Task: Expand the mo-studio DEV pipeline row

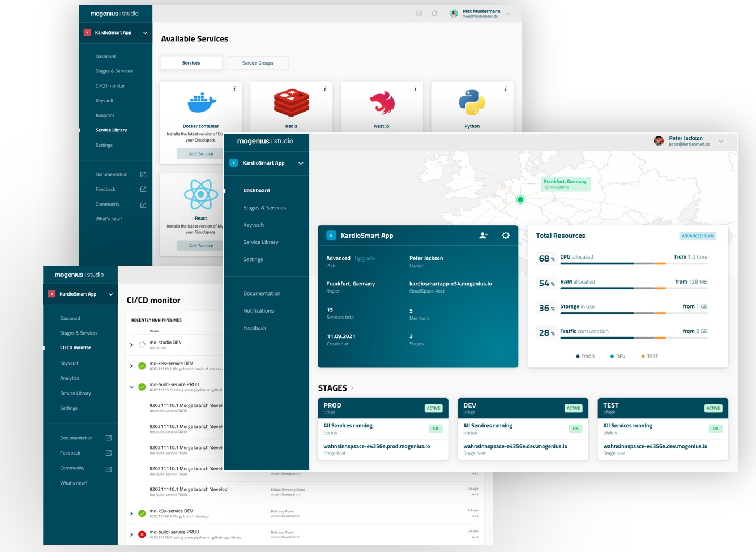Action: click(131, 345)
